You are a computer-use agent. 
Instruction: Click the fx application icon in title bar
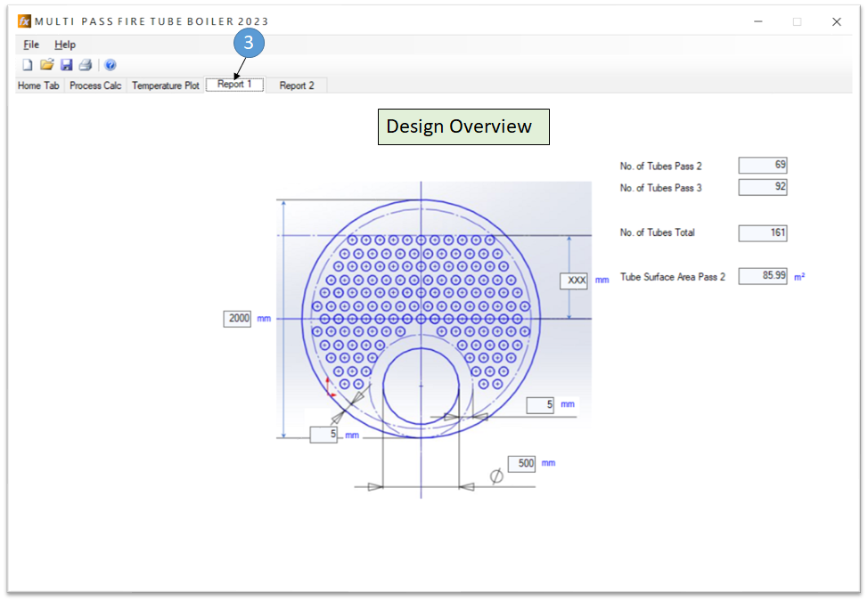coord(24,21)
